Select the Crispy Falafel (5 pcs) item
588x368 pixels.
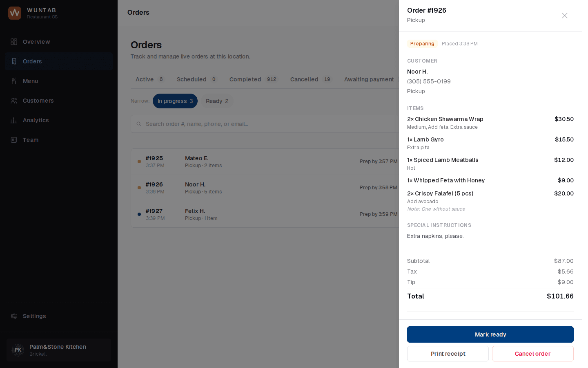[490, 201]
